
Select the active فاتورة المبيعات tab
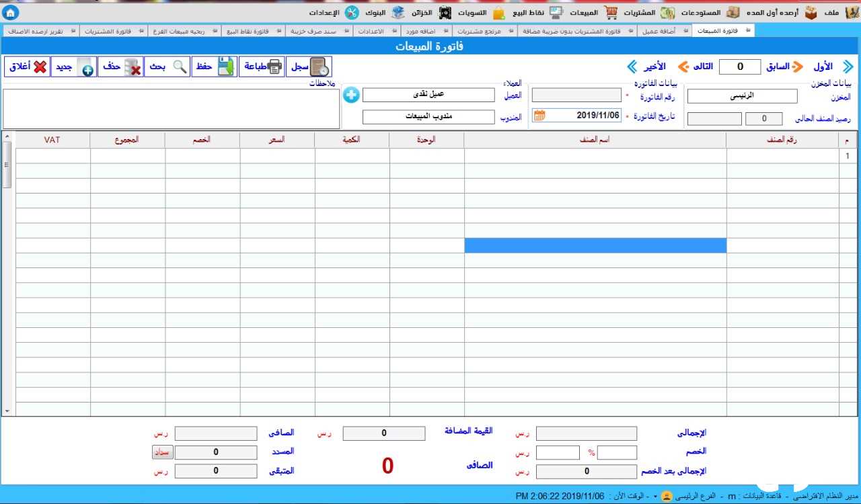(723, 31)
